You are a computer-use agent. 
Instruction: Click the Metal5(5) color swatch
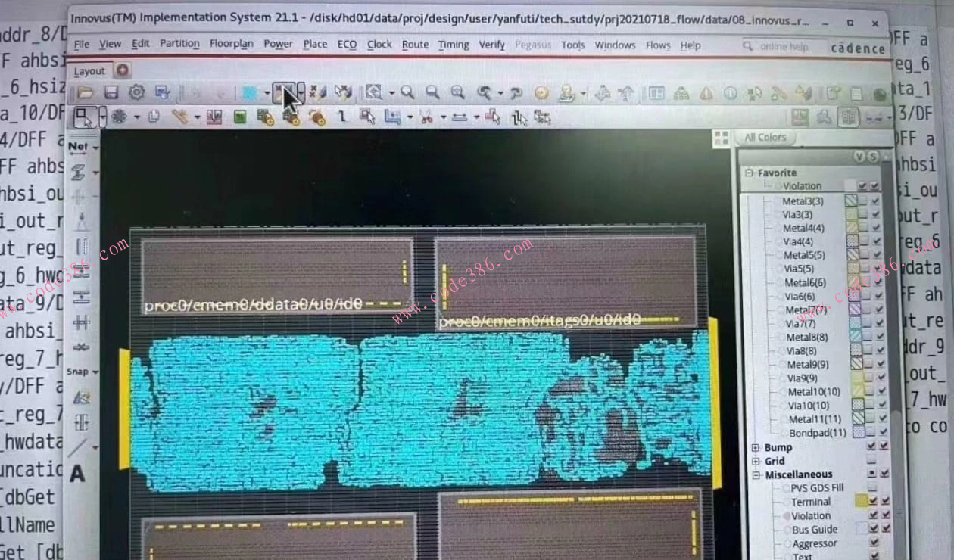(x=853, y=256)
